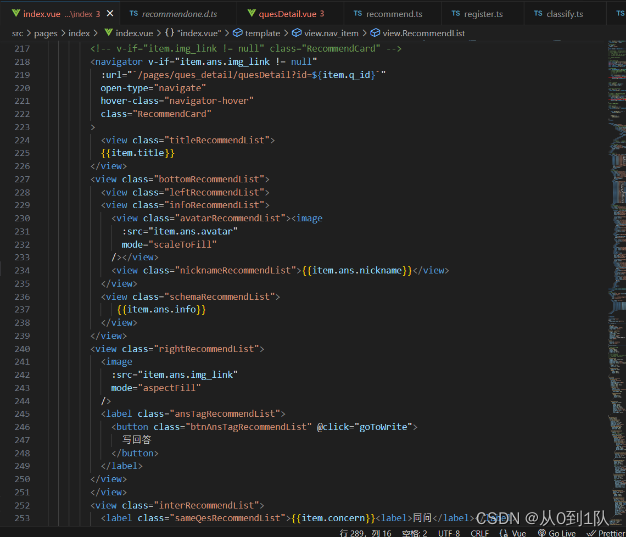The width and height of the screenshot is (626, 537).
Task: Click 'view.RecommendList' in the breadcrumb
Action: [x=424, y=33]
